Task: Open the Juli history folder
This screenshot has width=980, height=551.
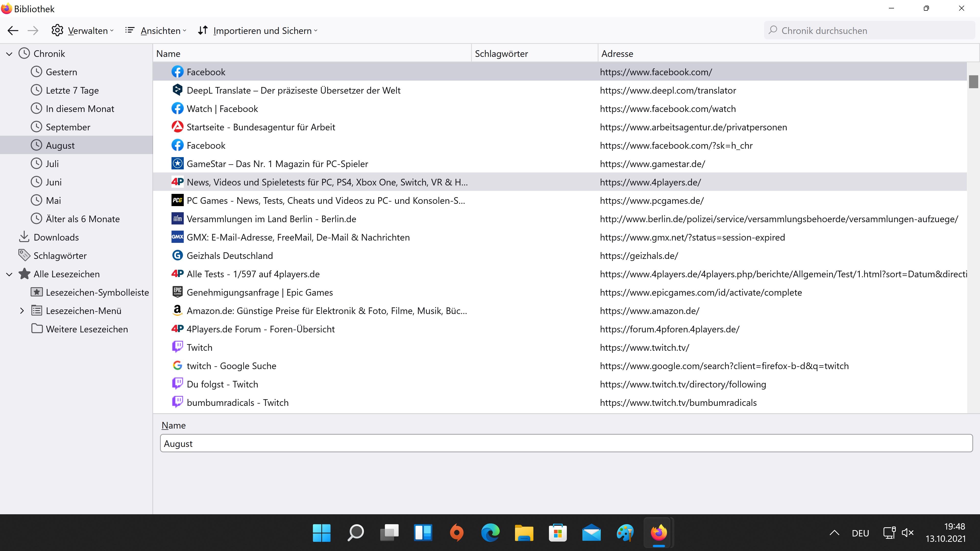Action: click(x=52, y=164)
